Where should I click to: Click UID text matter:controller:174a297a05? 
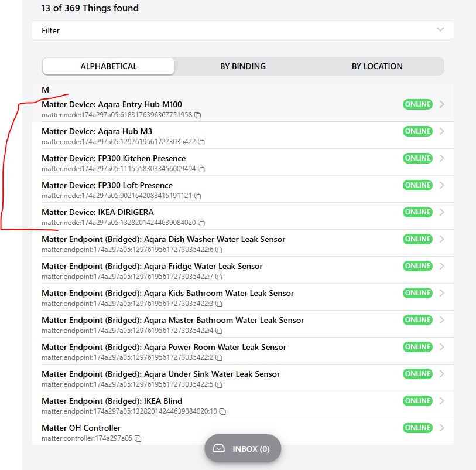87,438
